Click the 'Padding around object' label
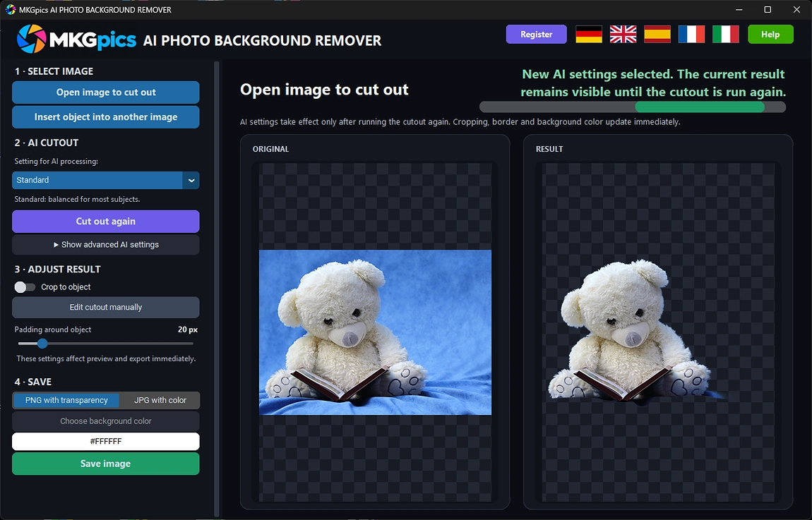This screenshot has width=812, height=520. [x=53, y=329]
